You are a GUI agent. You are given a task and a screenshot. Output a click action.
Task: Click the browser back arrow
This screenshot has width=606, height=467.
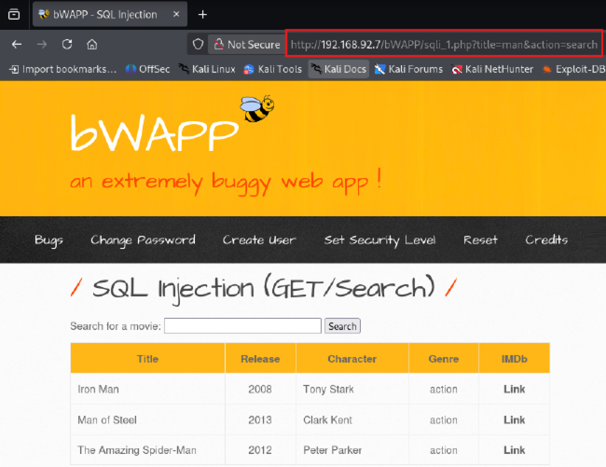point(17,44)
